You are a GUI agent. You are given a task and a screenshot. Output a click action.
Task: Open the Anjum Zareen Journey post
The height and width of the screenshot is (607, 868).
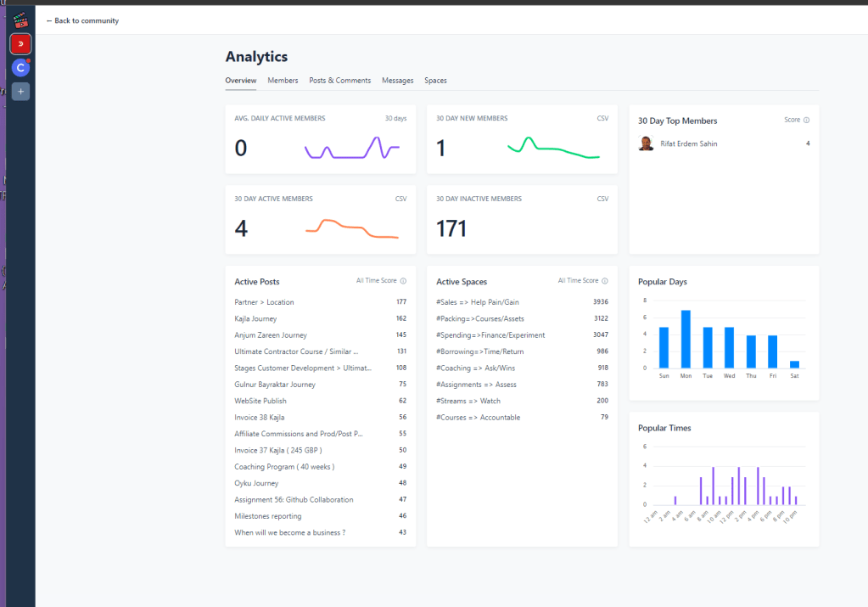[x=271, y=335]
